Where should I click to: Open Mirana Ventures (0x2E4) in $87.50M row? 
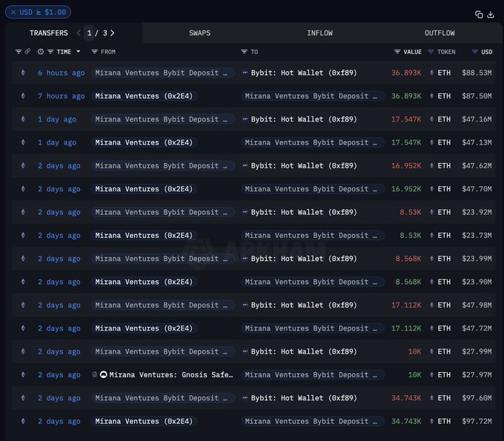[x=144, y=96]
